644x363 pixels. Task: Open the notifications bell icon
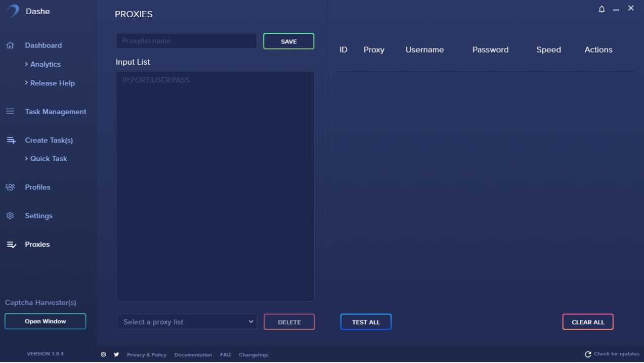pyautogui.click(x=602, y=9)
